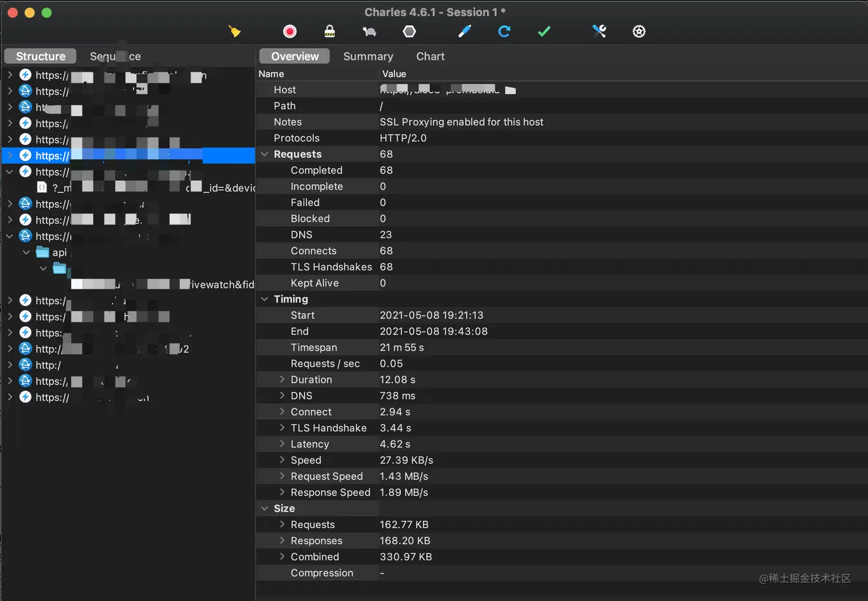The height and width of the screenshot is (601, 868).
Task: Select the Notes value about SSL Proxying
Action: coord(462,122)
